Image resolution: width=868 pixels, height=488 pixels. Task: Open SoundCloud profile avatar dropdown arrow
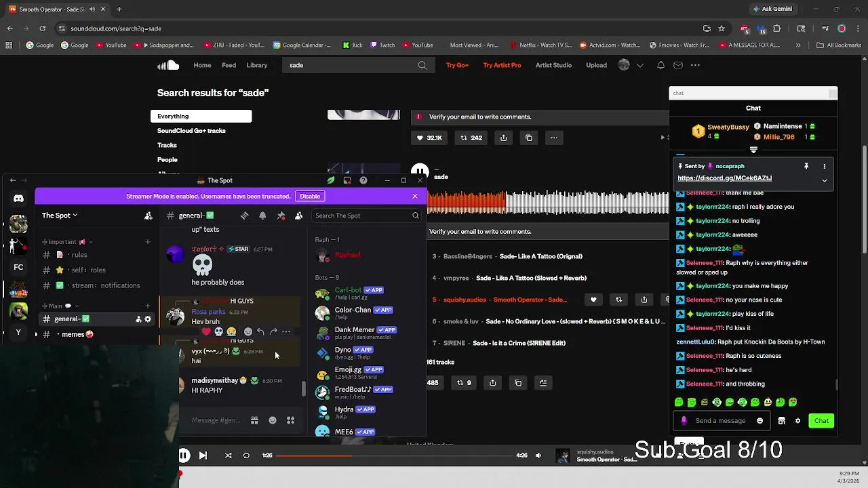[x=639, y=65]
